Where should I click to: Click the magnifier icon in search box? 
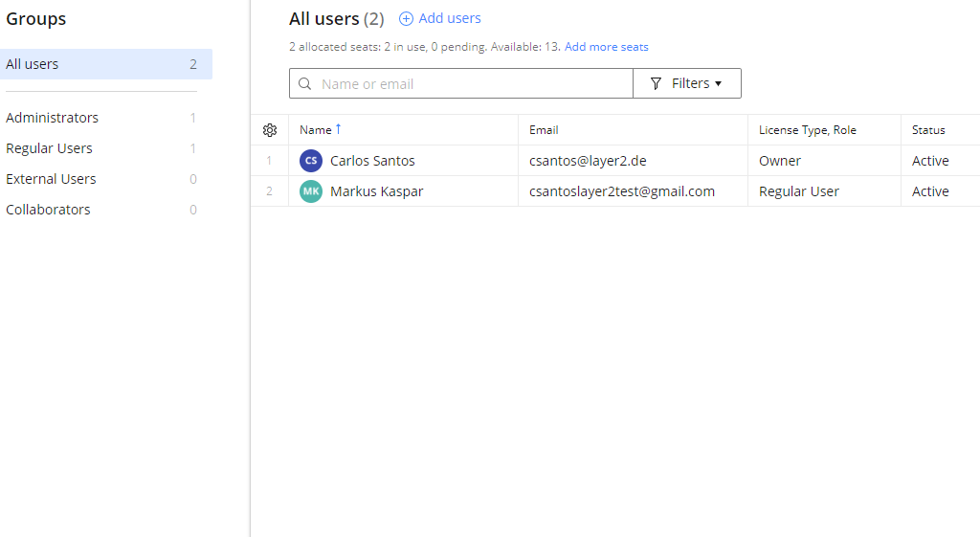305,84
